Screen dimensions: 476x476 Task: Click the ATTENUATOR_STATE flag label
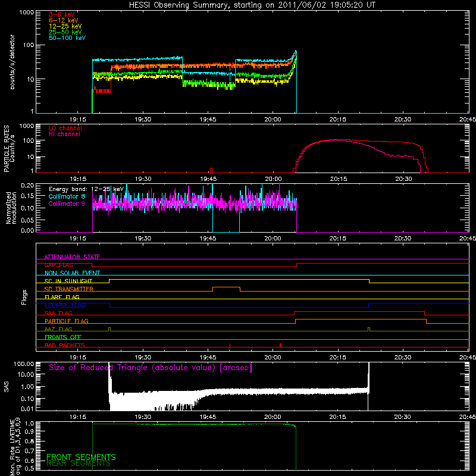[72, 257]
